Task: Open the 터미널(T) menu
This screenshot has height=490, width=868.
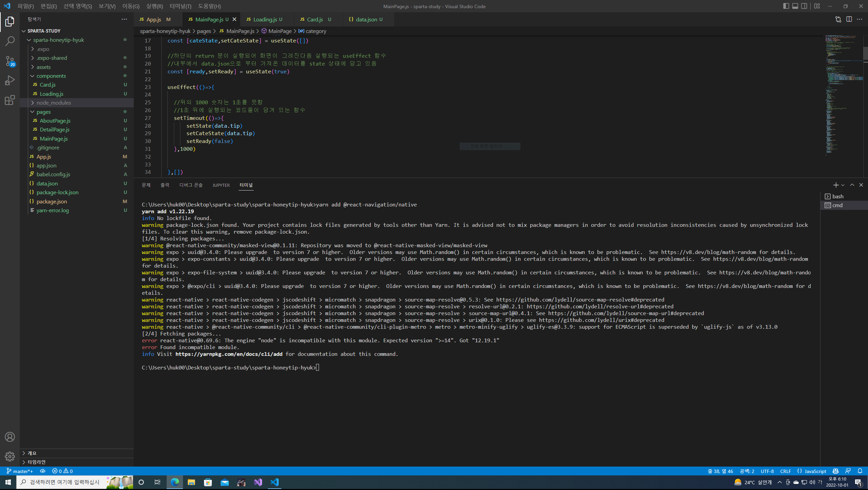Action: 181,6
